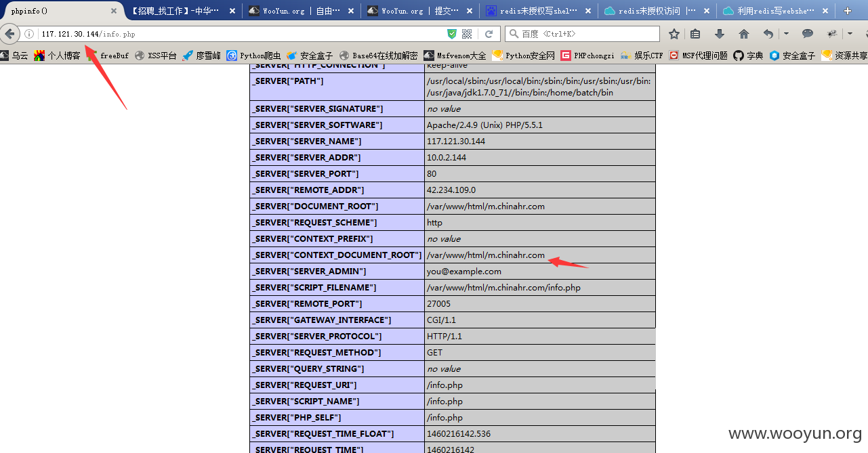Open the 个人博客 bookmark
The image size is (868, 453).
point(58,56)
